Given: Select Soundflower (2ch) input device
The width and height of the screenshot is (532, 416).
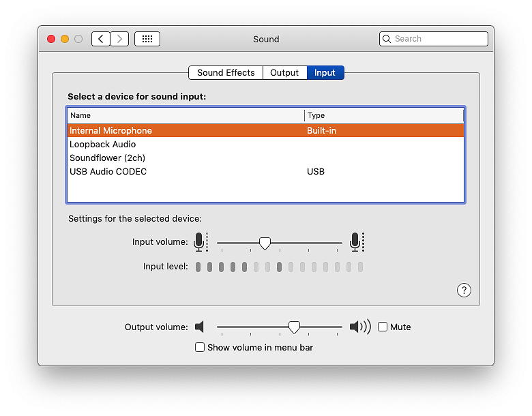Looking at the screenshot, I should coord(266,158).
